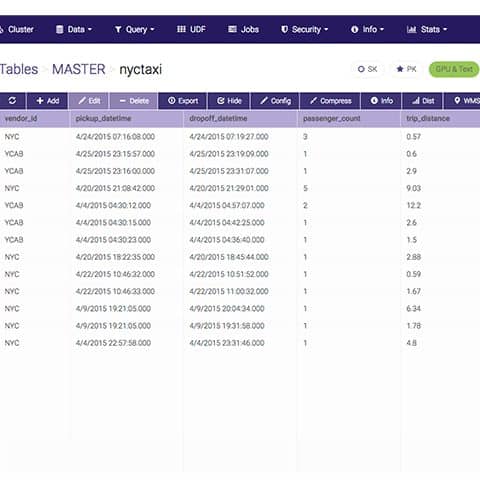Click the table Info toolbar button
The image size is (480, 485).
[x=381, y=101]
